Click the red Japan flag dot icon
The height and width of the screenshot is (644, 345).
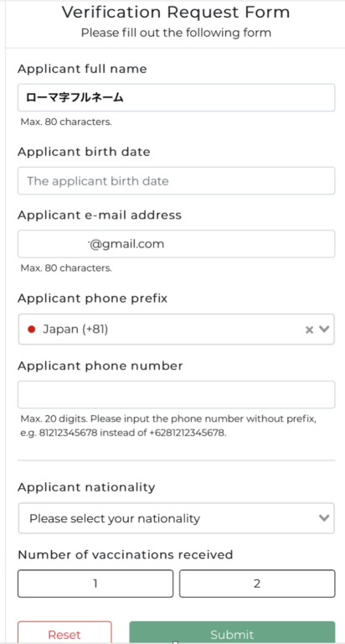31,329
